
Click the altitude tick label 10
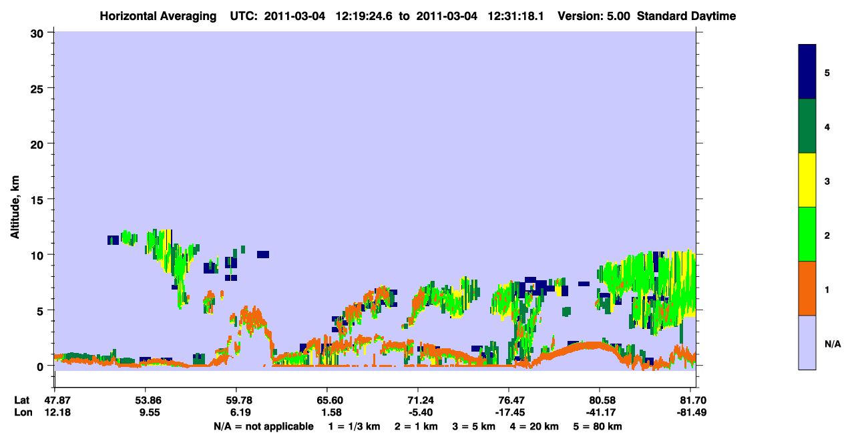point(39,255)
